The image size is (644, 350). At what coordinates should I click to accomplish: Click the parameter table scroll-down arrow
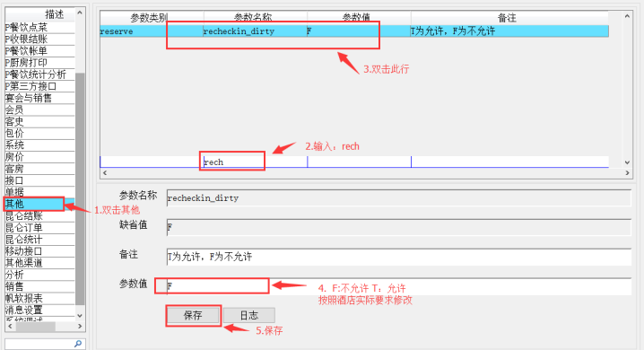pyautogui.click(x=627, y=162)
